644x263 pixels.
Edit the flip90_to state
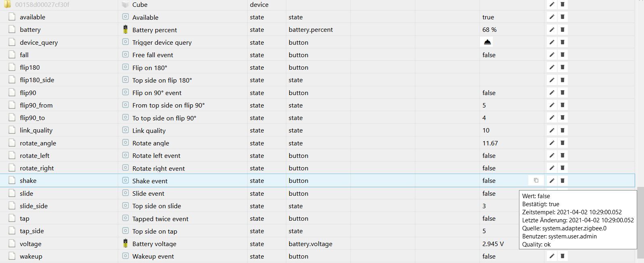[x=552, y=118]
